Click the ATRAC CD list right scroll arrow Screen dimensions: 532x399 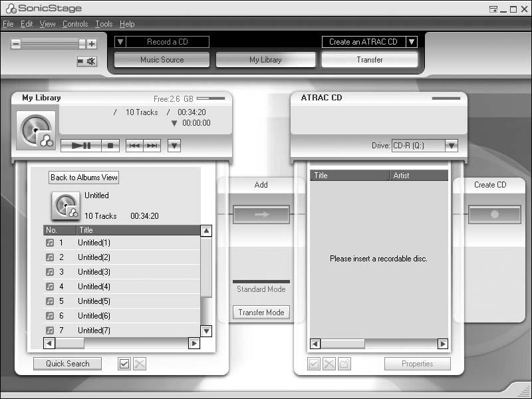442,344
